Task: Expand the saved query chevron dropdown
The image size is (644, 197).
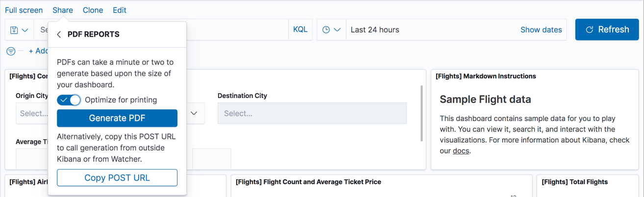Action: coord(25,30)
